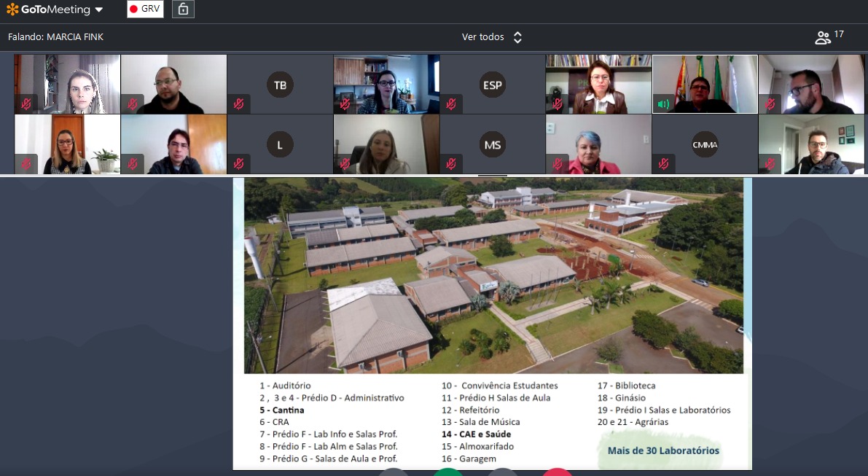Click the green speaker icon on active tile
Screen dimensions: 868x476
pyautogui.click(x=663, y=104)
